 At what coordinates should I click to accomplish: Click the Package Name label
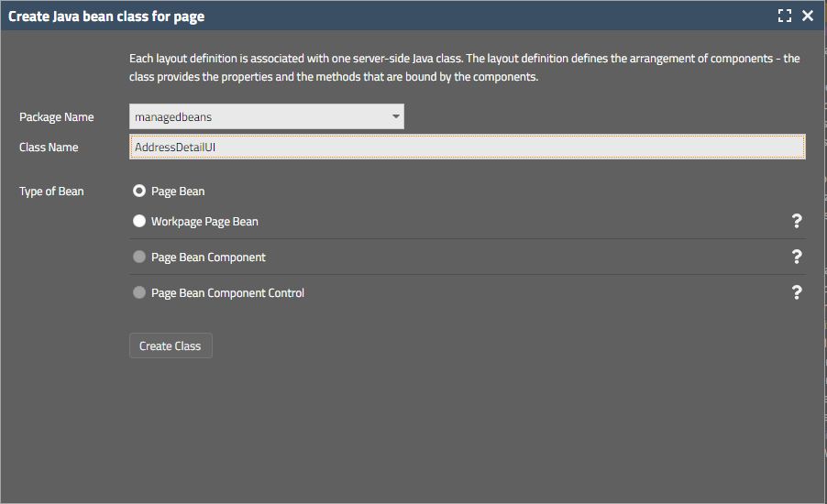(56, 116)
